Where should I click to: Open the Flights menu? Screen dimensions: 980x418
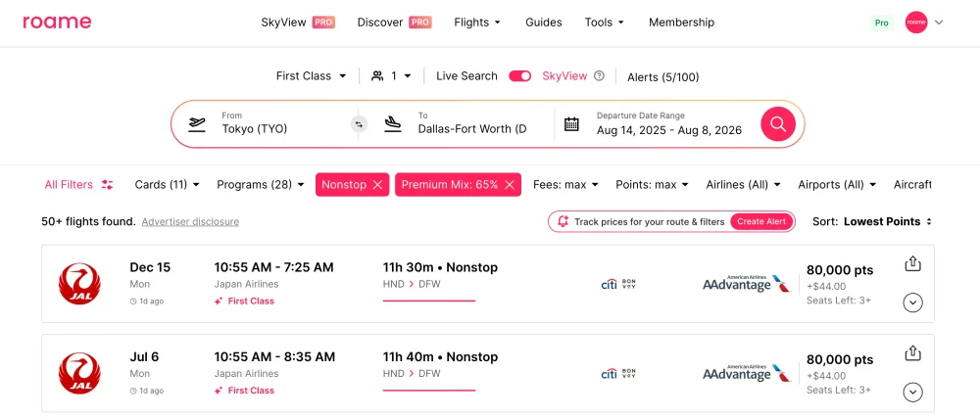477,23
